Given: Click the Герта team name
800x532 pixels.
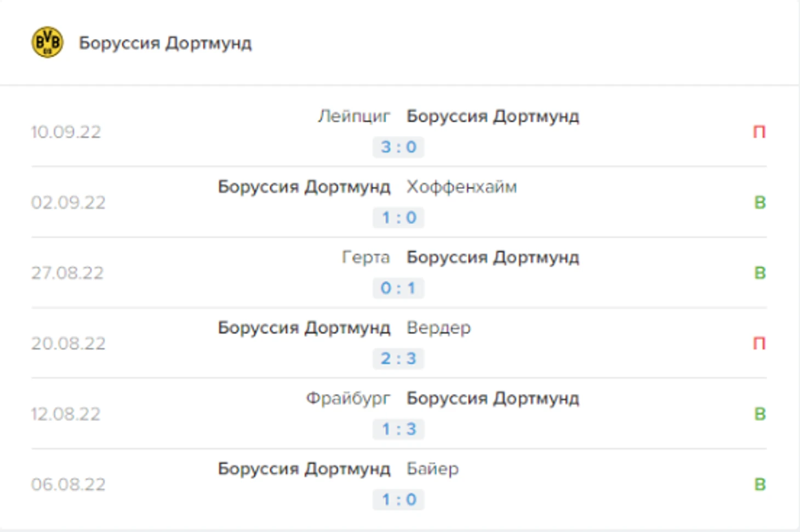Looking at the screenshot, I should click(x=366, y=257).
